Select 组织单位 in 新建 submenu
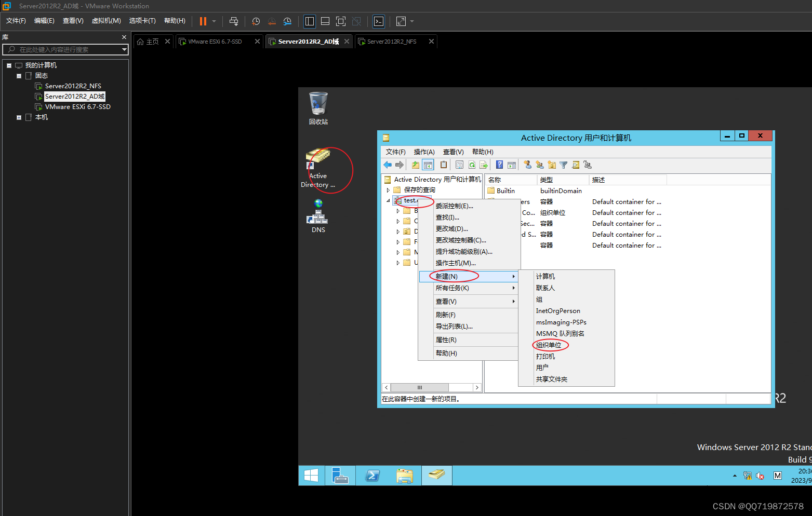 point(566,345)
